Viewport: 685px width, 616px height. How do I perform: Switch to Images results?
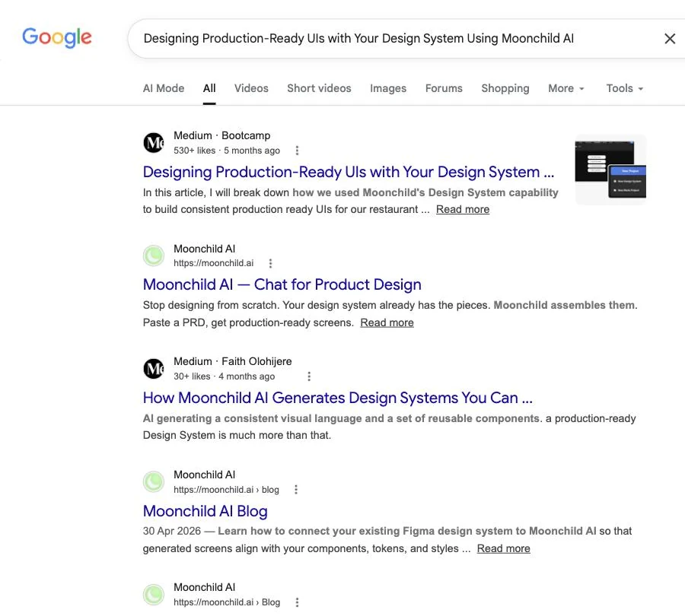[388, 88]
